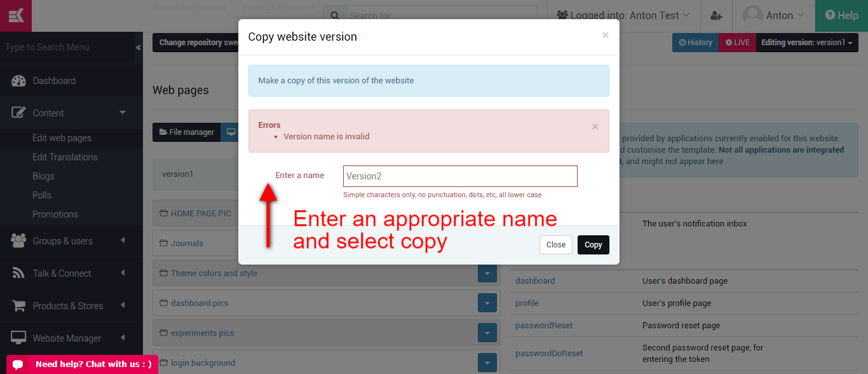Dismiss the Errors alert with its X
The image size is (868, 374).
(595, 126)
